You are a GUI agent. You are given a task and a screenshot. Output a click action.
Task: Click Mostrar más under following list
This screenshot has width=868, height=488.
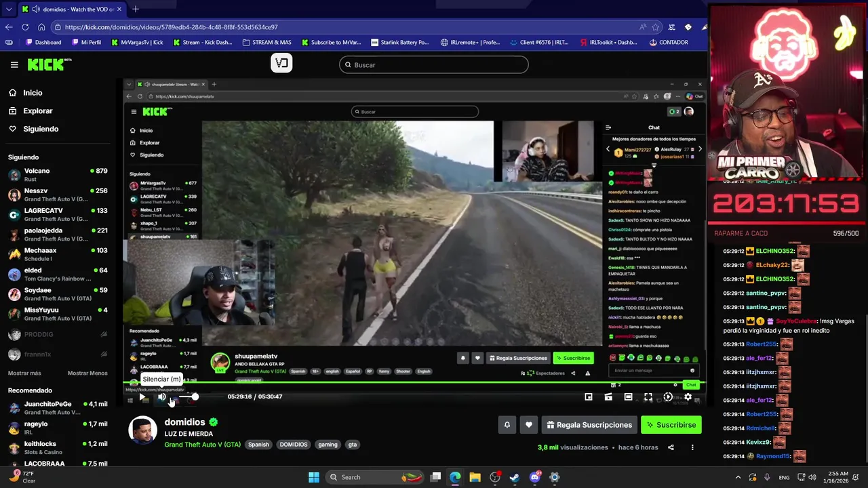(x=24, y=373)
